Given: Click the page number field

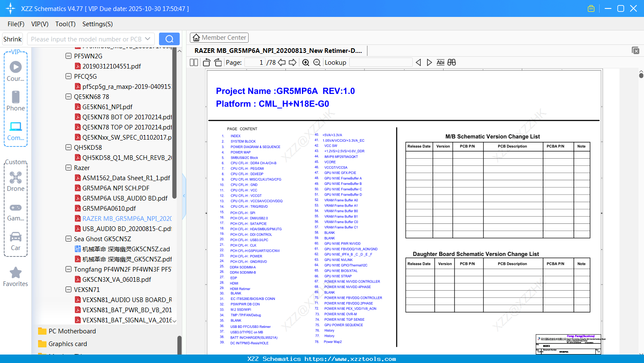Looking at the screenshot, I should click(x=255, y=62).
